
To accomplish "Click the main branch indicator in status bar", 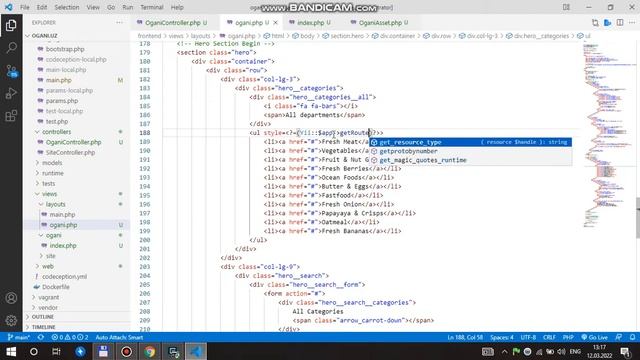I will point(19,338).
